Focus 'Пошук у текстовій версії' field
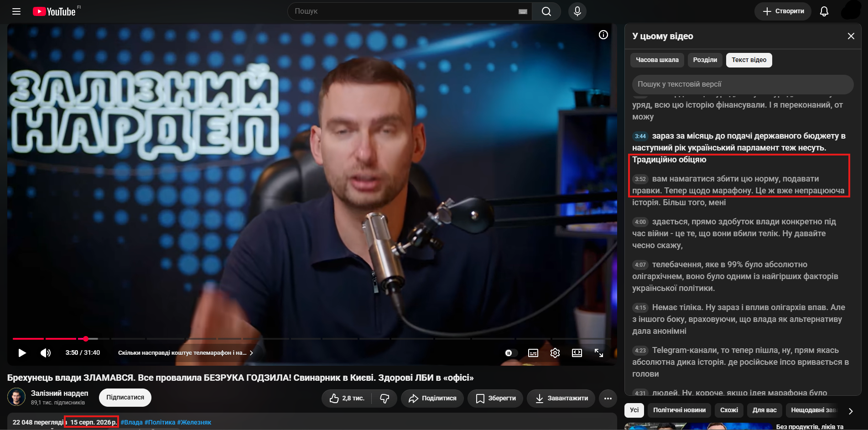The height and width of the screenshot is (430, 868). coord(743,84)
